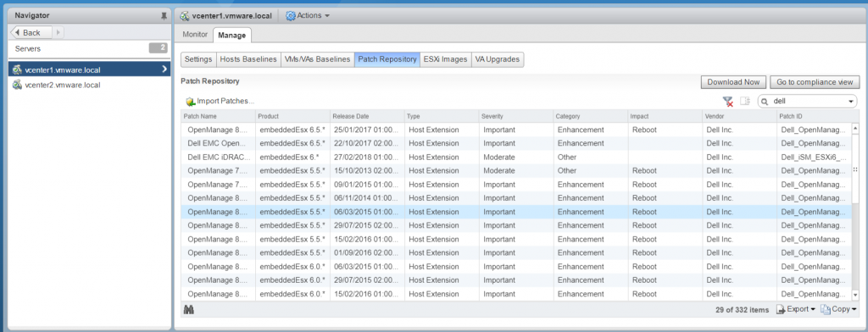Click the forward arrow next to Back

point(58,33)
